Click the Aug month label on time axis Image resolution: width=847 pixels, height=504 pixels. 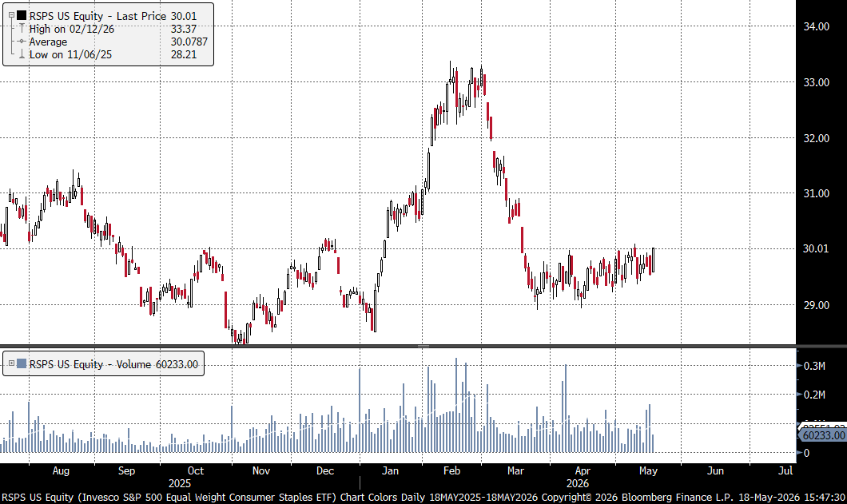61,470
